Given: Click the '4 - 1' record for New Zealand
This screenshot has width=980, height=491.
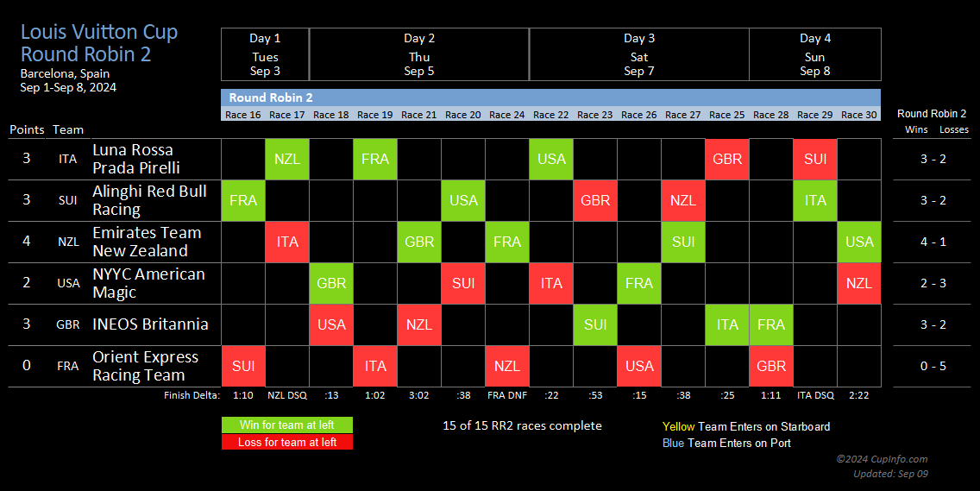Looking at the screenshot, I should pyautogui.click(x=933, y=242).
